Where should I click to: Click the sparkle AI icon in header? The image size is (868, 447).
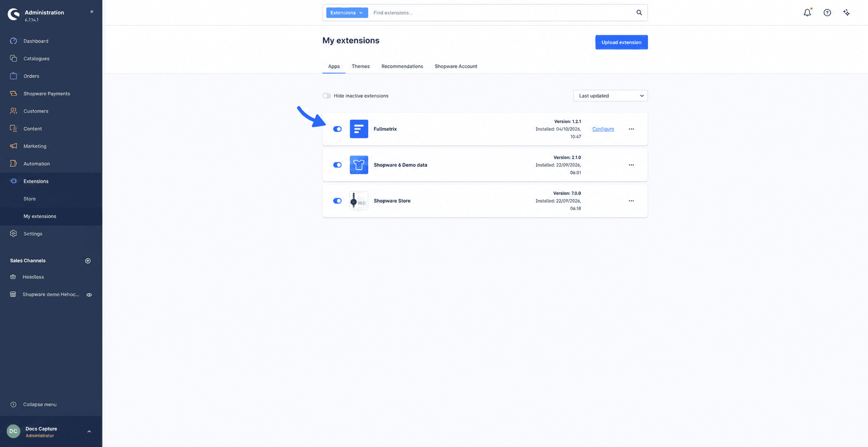click(847, 13)
